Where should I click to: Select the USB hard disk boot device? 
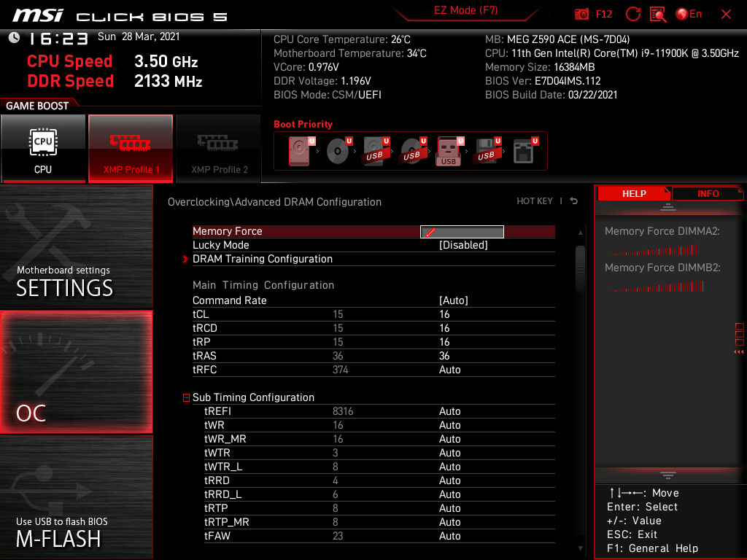tap(376, 151)
